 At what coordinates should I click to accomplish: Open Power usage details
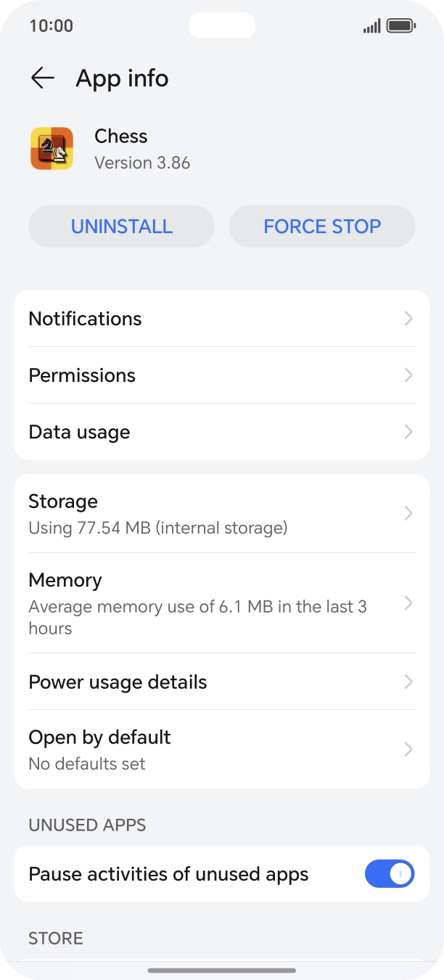118,682
